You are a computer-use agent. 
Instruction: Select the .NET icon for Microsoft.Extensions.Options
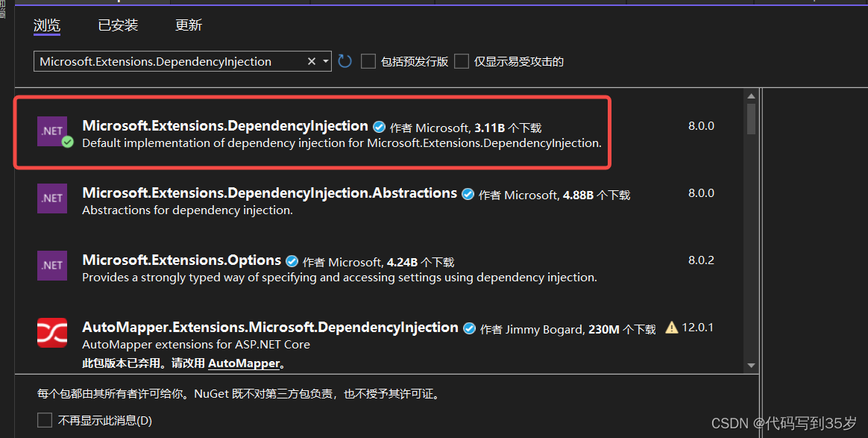point(51,266)
